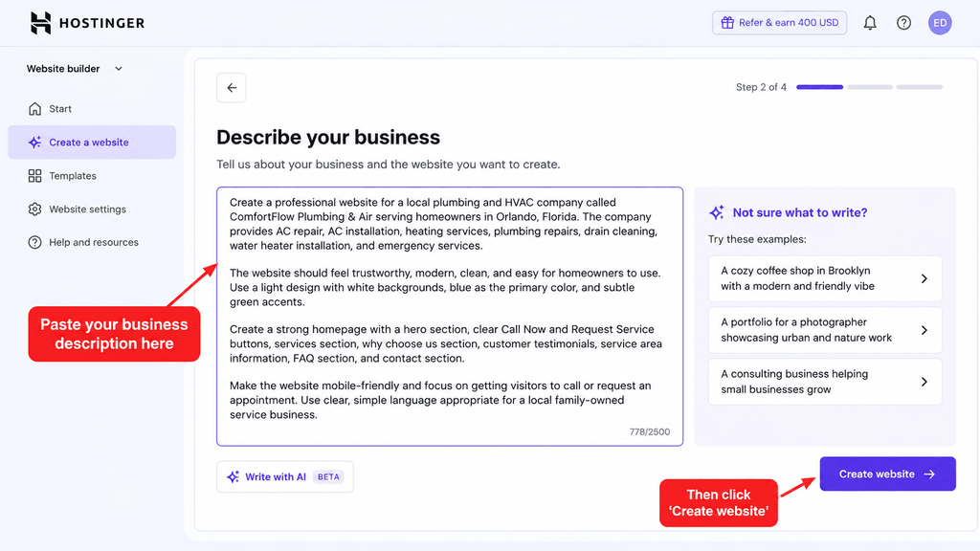The image size is (980, 551).
Task: Expand the Website builder dropdown
Action: coord(75,69)
